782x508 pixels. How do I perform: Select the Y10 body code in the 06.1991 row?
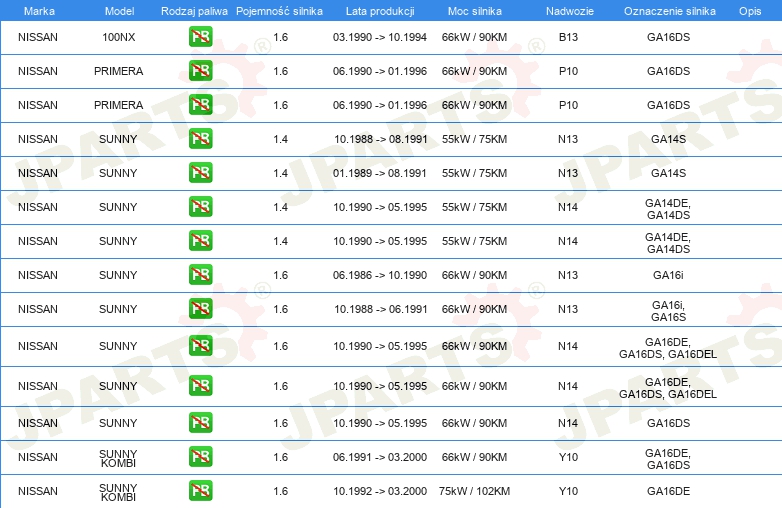[568, 457]
